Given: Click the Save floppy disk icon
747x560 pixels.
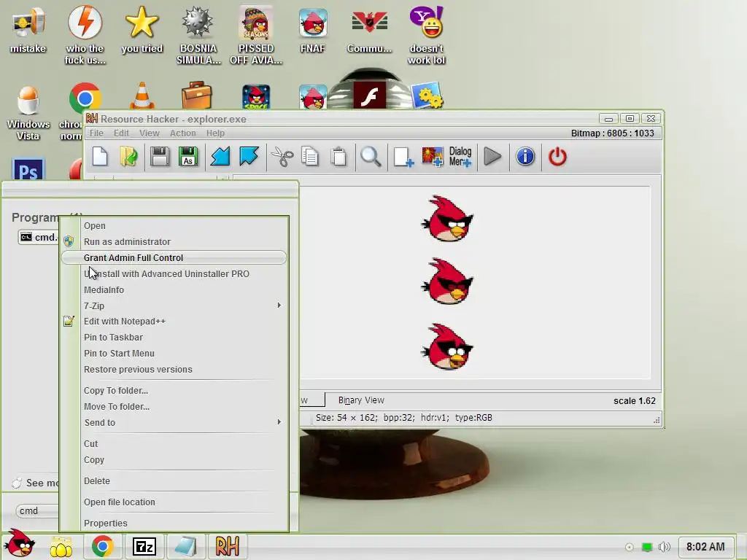Looking at the screenshot, I should click(160, 157).
